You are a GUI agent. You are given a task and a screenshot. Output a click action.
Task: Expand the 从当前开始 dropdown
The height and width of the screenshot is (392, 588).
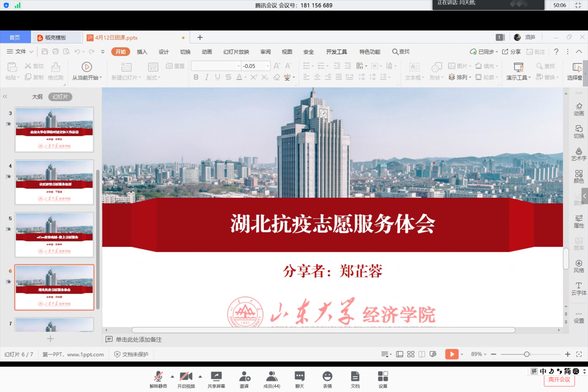click(100, 78)
